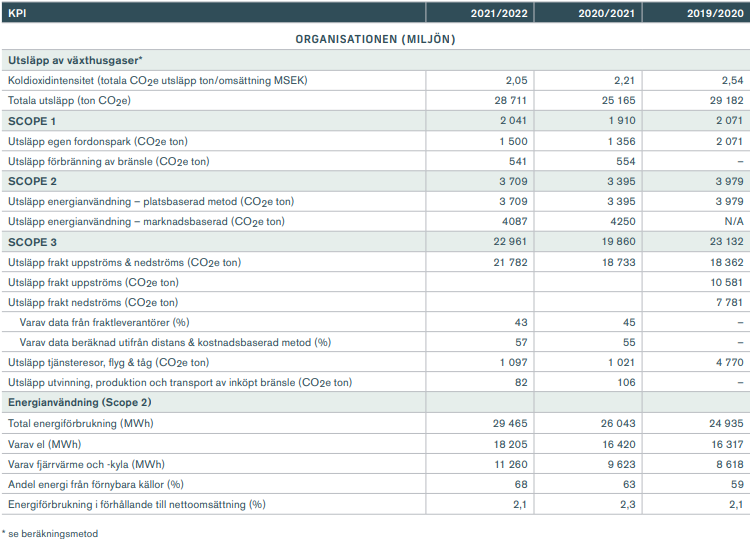Click förbränning value 554

click(x=626, y=162)
